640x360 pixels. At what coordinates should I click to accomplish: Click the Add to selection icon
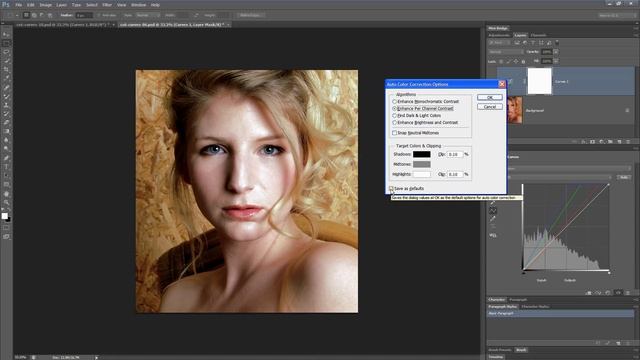[34, 15]
